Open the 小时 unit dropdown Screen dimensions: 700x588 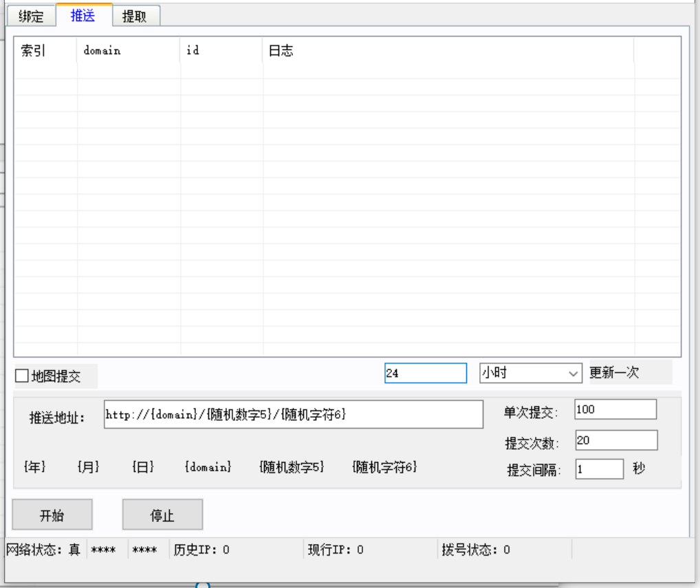pyautogui.click(x=530, y=373)
